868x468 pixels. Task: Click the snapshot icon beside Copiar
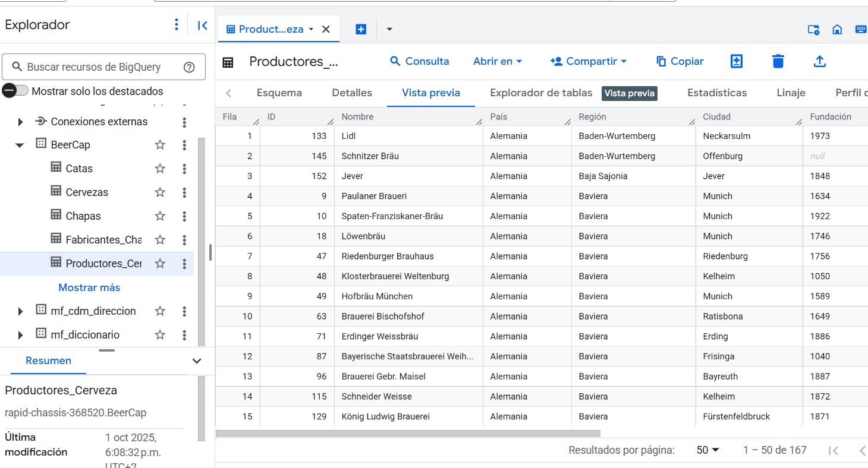[737, 61]
